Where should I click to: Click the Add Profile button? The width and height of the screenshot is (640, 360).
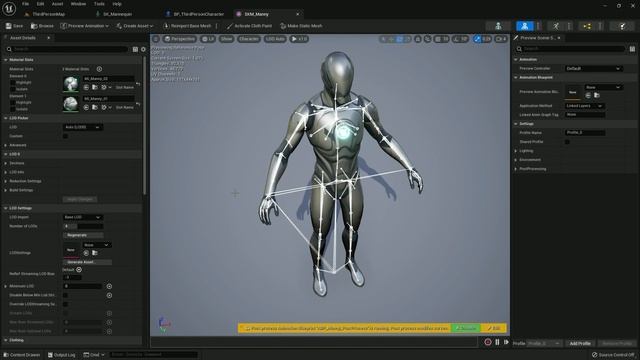tap(580, 343)
